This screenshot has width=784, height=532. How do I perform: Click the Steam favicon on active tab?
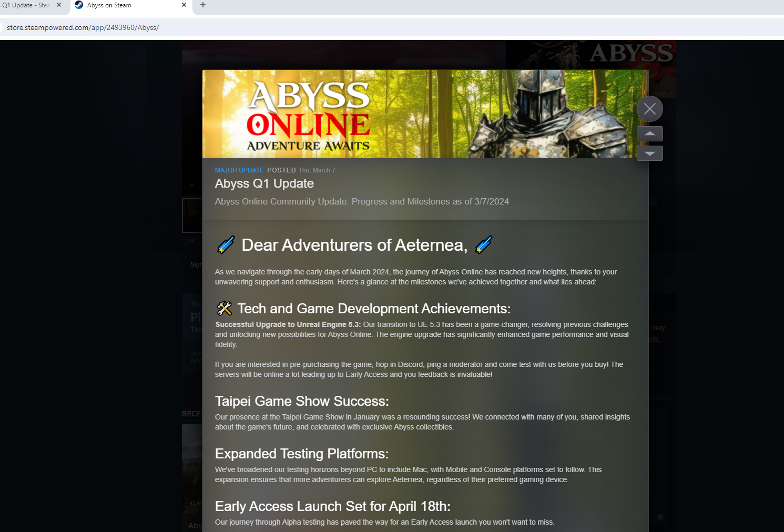[x=79, y=5]
